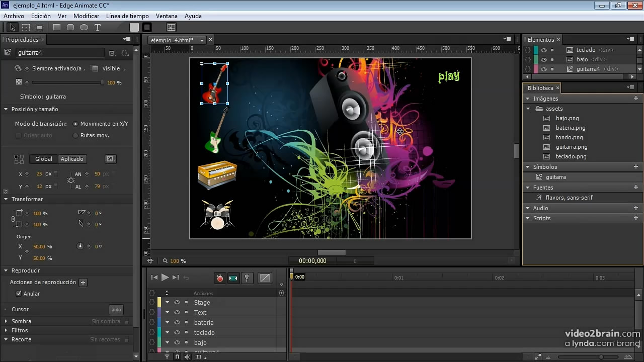Adjust the opacity slider handle
This screenshot has height=362, width=644.
point(102,82)
